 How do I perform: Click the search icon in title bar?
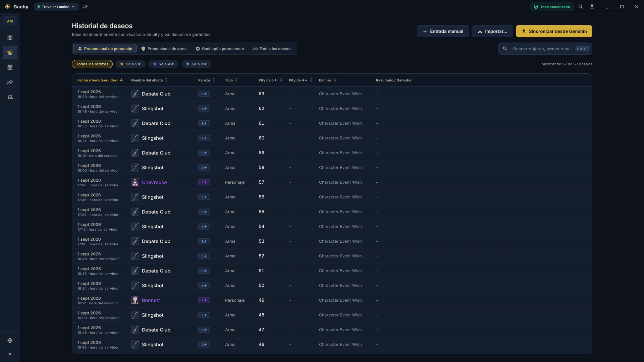point(581,7)
